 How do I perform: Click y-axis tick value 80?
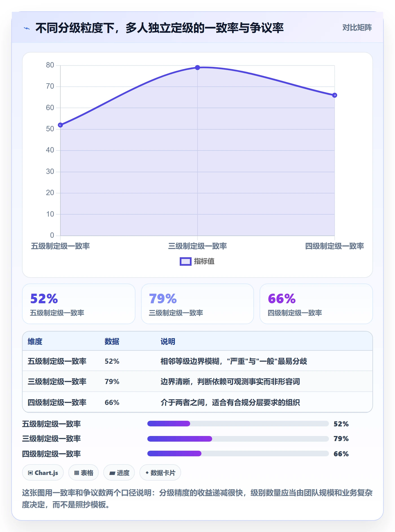click(x=50, y=65)
